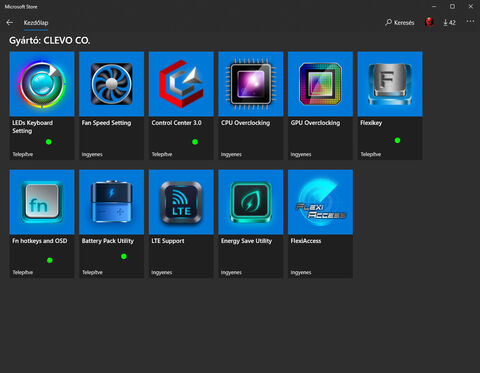Viewport: 480px width, 373px height.
Task: Switch to the Kezdőlap tab
Action: pyautogui.click(x=36, y=23)
